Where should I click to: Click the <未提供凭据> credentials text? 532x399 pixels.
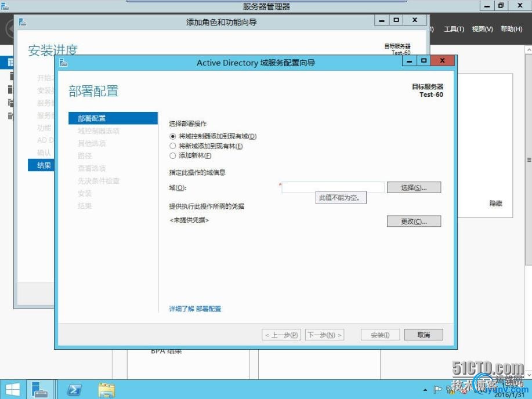[x=189, y=220]
